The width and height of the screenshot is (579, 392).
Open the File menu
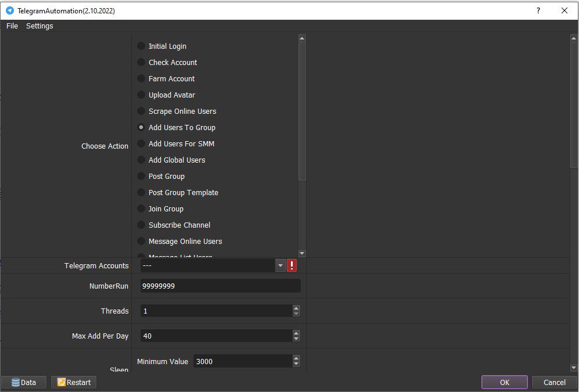tap(12, 26)
